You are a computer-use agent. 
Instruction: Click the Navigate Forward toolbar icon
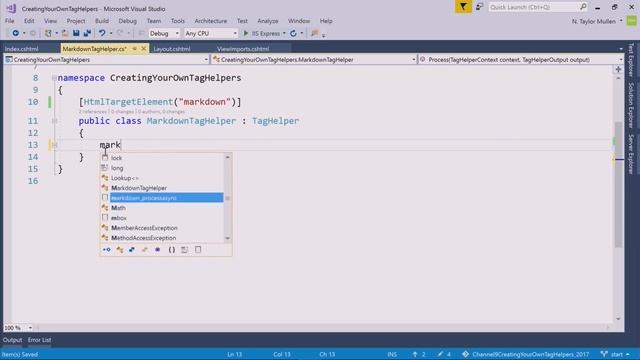click(x=33, y=33)
